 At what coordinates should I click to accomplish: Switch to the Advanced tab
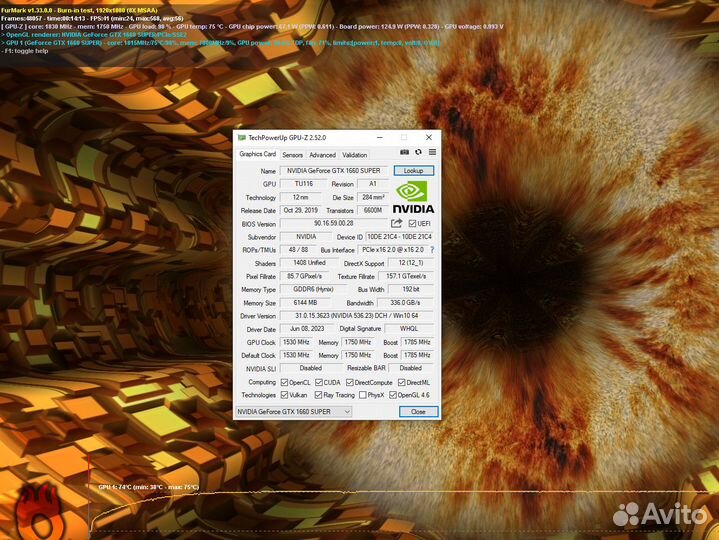(322, 155)
